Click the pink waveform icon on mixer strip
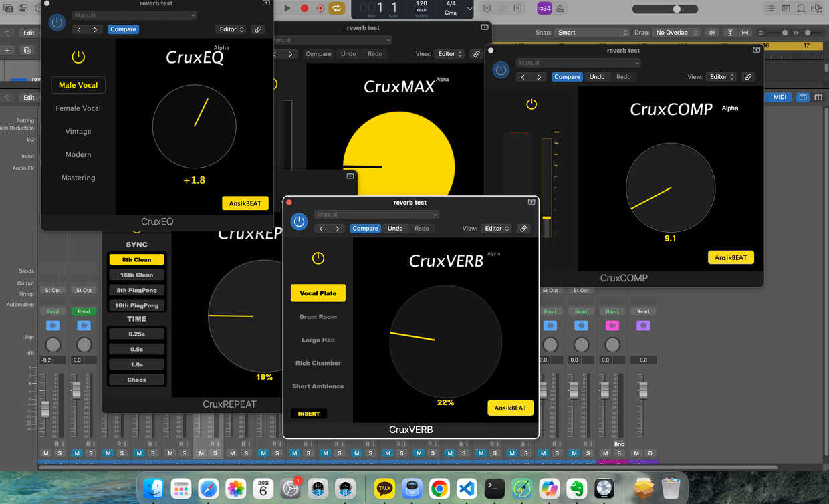 pos(612,326)
